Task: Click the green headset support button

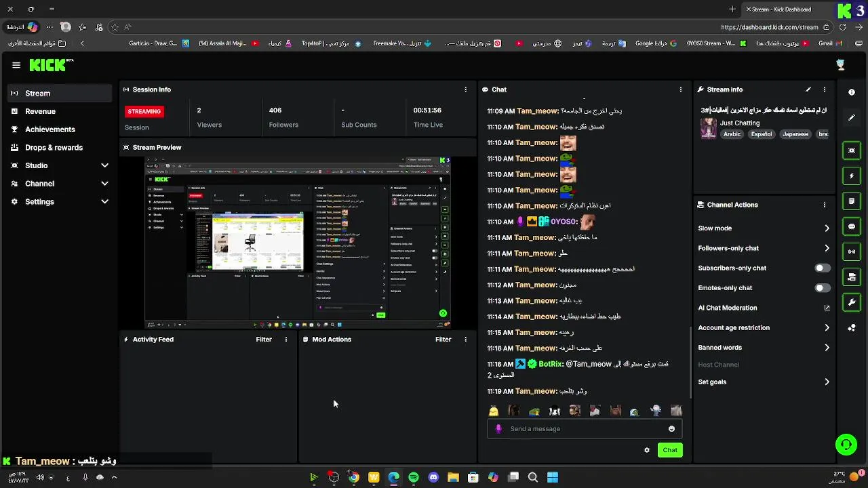Action: [x=846, y=445]
